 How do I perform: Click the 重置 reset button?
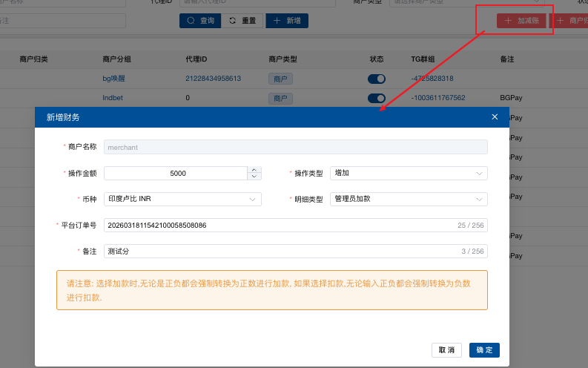242,21
